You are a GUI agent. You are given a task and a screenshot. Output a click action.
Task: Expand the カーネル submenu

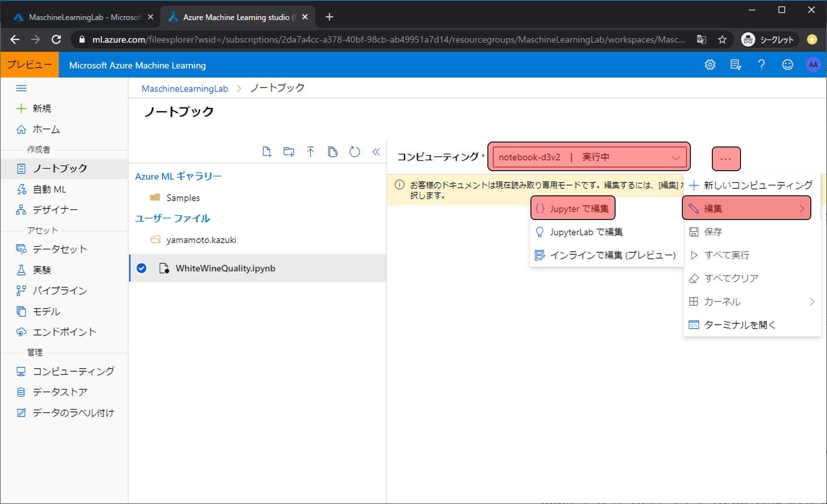coord(751,302)
